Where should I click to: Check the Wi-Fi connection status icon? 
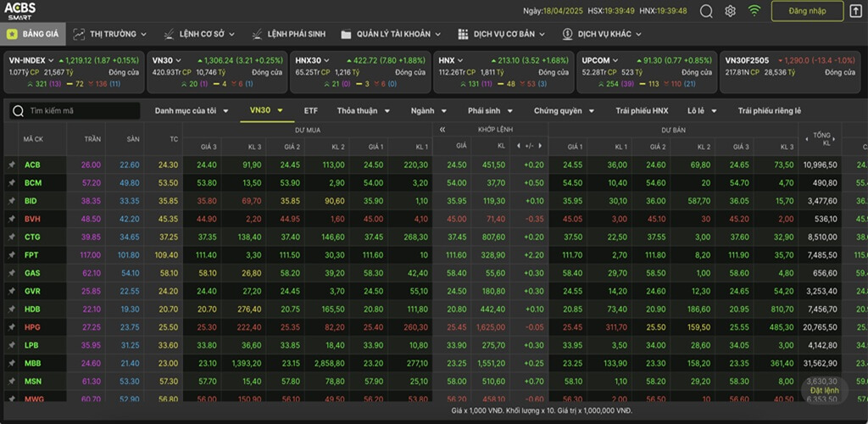[754, 10]
